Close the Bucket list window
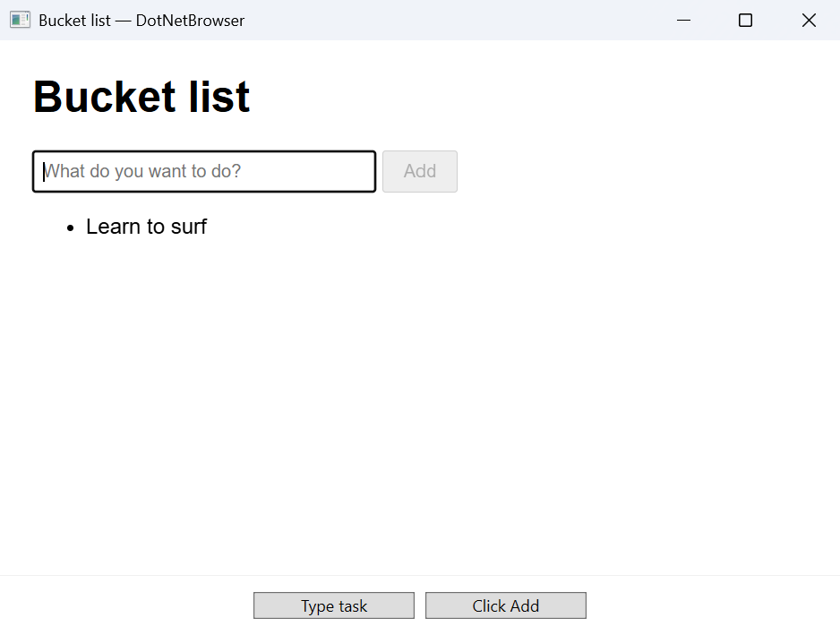Screen dimensions: 840x635 (809, 21)
